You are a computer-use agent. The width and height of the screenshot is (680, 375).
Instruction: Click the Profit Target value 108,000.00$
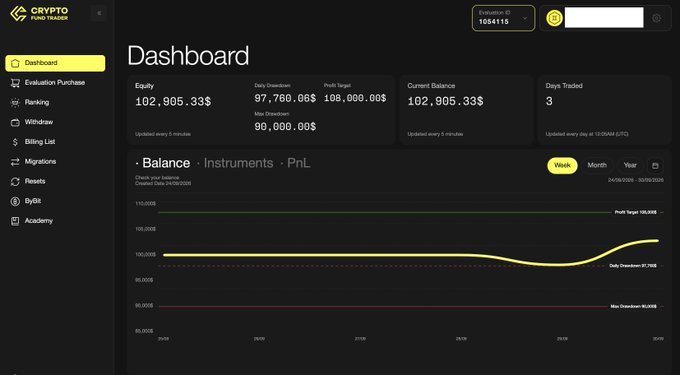355,98
